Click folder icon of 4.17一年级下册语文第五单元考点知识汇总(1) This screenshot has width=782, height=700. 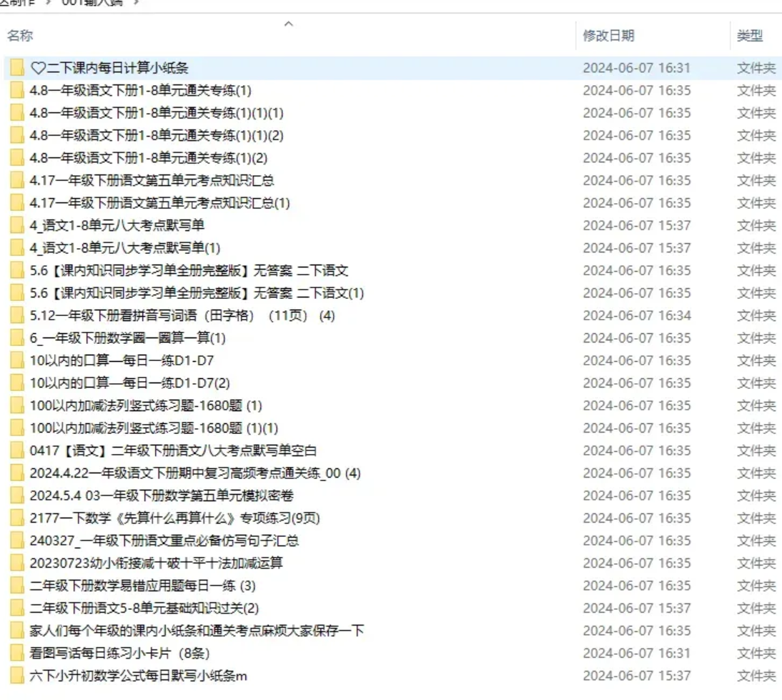pyautogui.click(x=17, y=203)
